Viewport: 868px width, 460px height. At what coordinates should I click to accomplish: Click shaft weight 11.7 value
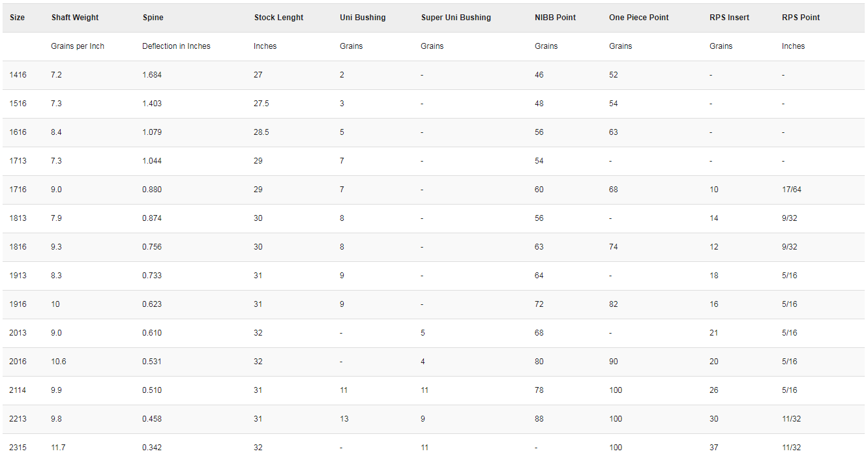point(58,448)
